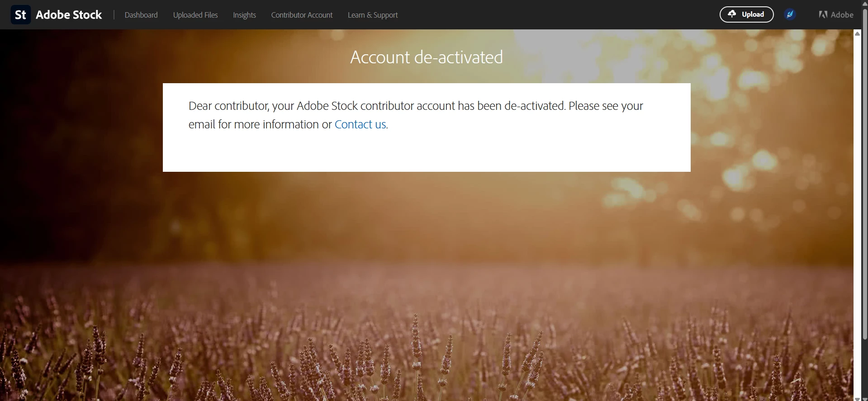The image size is (868, 401).
Task: Open the Dashboard menu item
Action: click(141, 15)
